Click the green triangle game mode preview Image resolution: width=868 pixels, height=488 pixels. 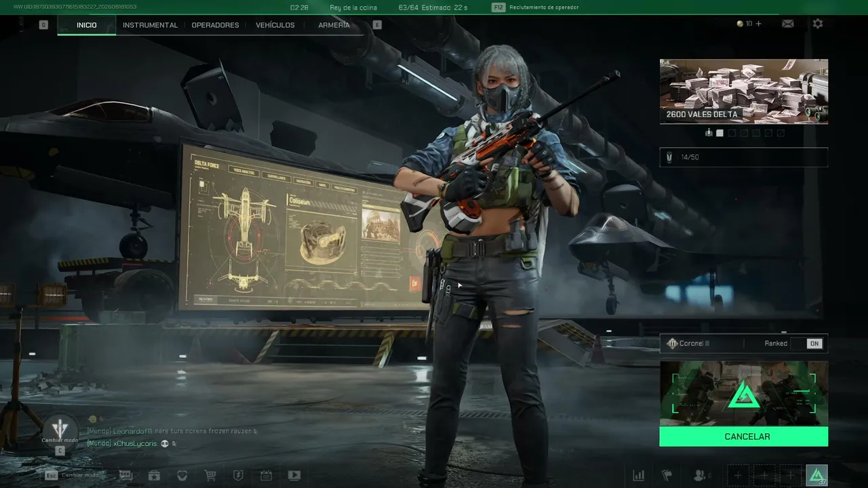pyautogui.click(x=744, y=393)
